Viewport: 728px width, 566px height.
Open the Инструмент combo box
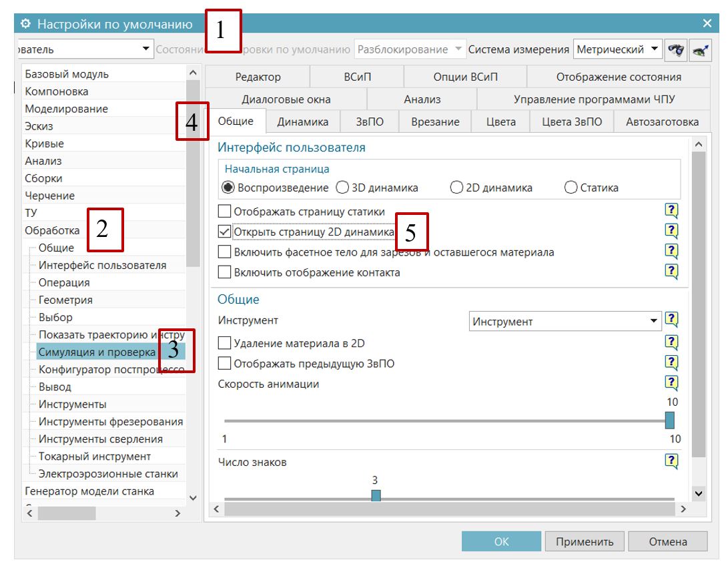click(654, 320)
